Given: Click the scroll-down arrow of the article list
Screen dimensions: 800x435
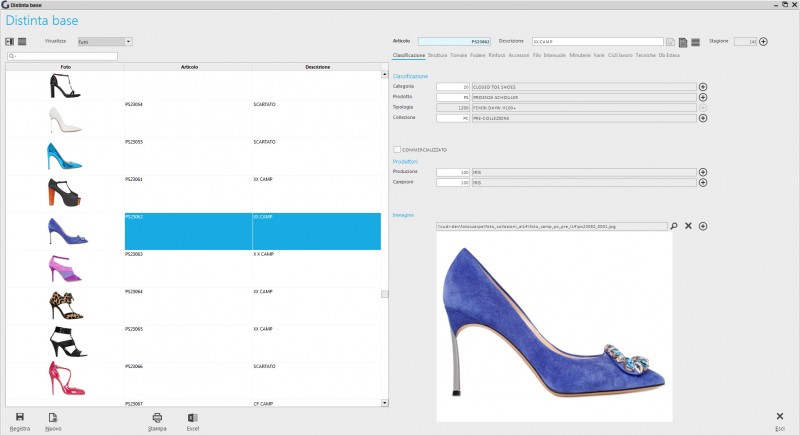Looking at the screenshot, I should point(385,403).
